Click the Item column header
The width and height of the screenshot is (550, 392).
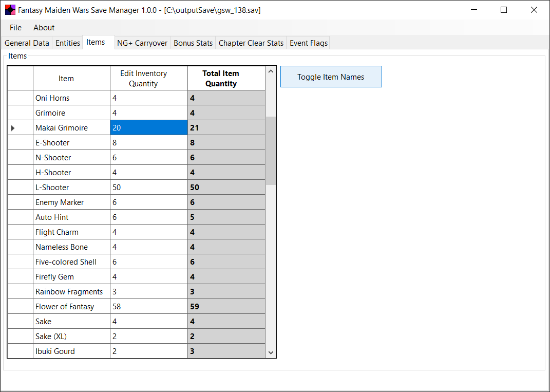(x=71, y=78)
